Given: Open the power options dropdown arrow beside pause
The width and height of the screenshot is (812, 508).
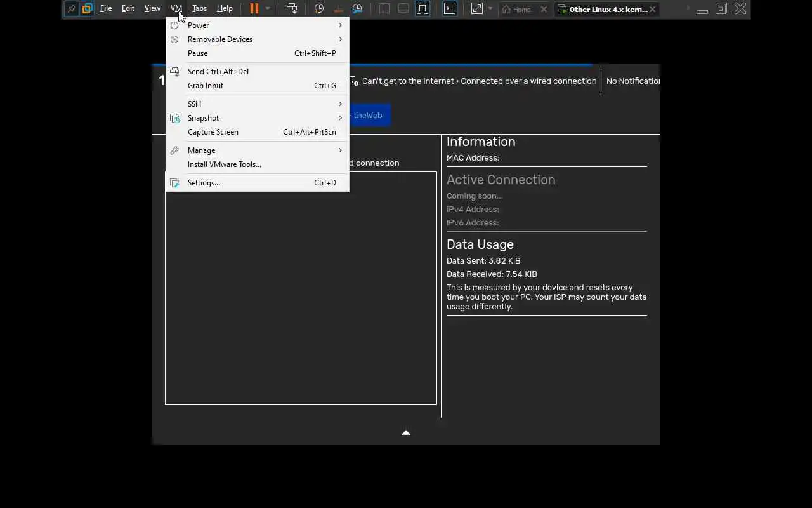Looking at the screenshot, I should (268, 8).
